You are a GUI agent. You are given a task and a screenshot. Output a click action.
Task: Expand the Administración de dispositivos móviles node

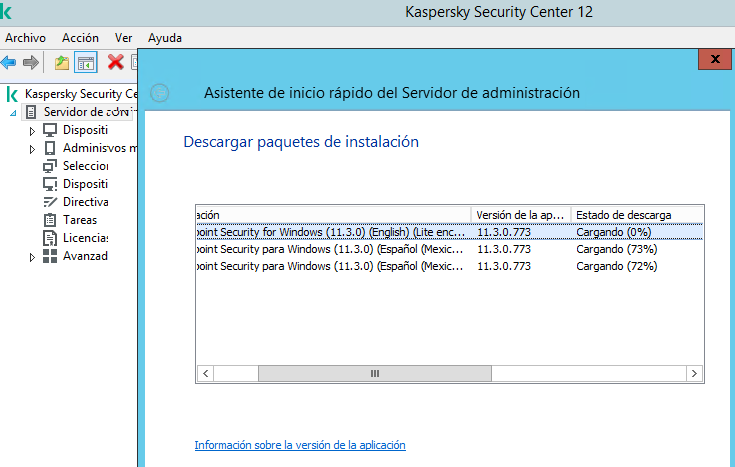tap(32, 148)
